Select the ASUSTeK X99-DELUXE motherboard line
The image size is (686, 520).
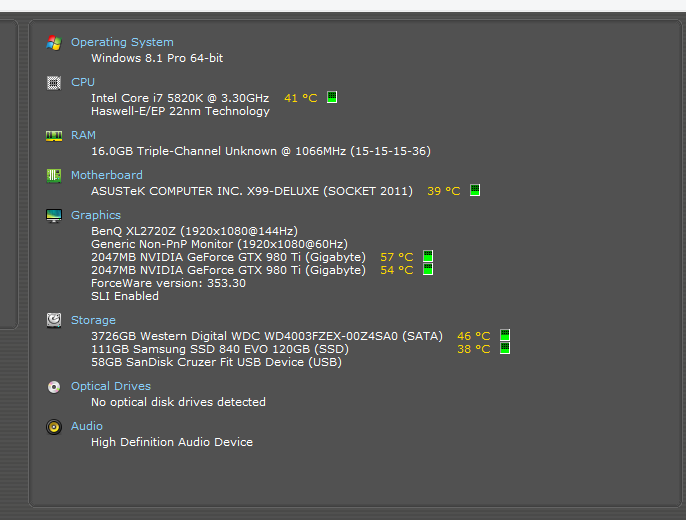click(x=252, y=191)
